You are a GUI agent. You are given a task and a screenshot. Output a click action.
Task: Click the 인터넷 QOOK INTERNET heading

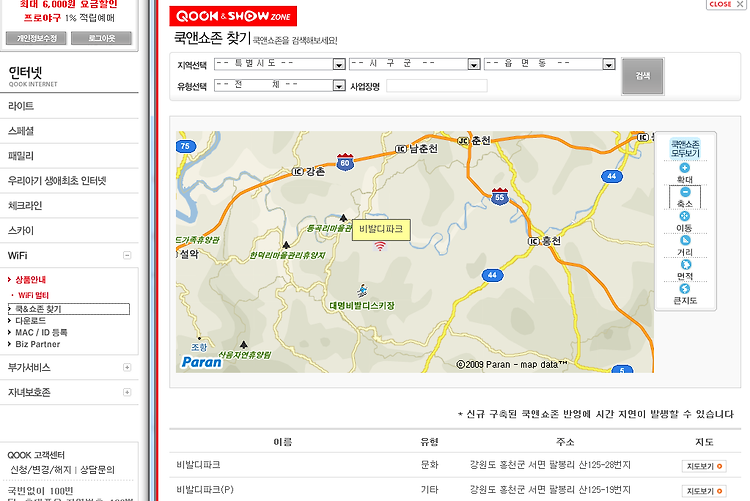[x=33, y=76]
